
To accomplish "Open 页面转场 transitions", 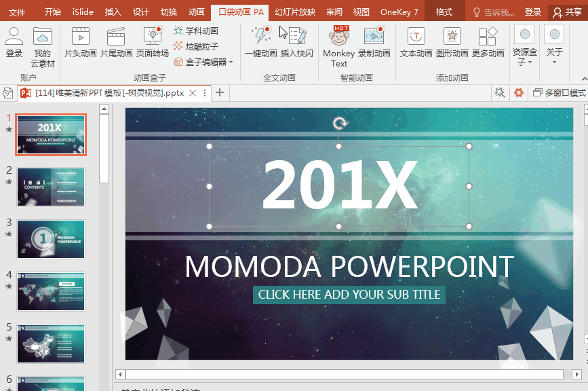I will coord(152,42).
